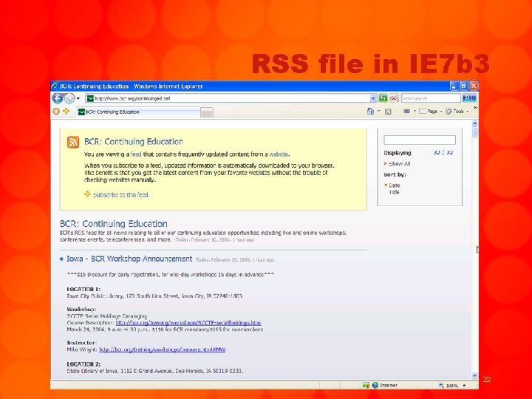The height and width of the screenshot is (399, 532).
Task: Expand the zoom level dropdown arrow
Action: point(464,386)
